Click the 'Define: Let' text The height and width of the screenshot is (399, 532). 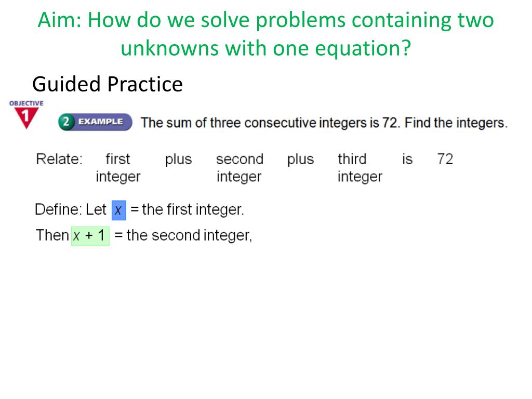click(x=71, y=210)
